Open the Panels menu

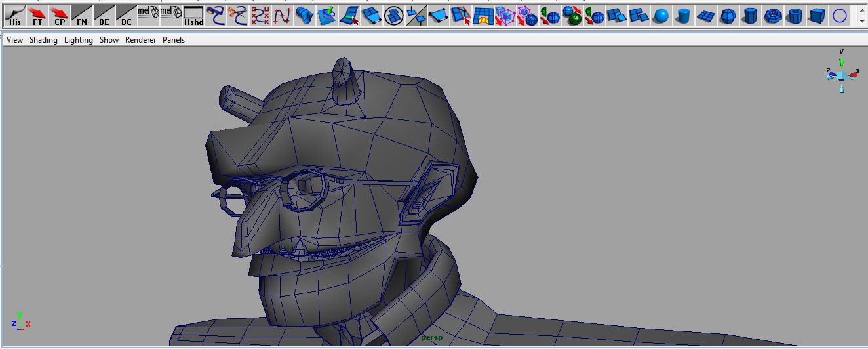(174, 40)
